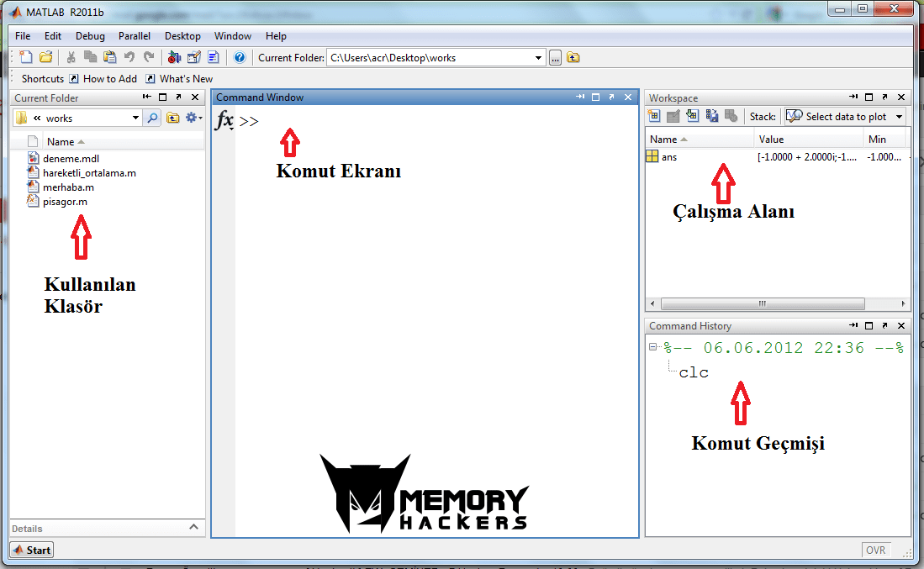
Task: Undock the Command Window
Action: point(611,97)
